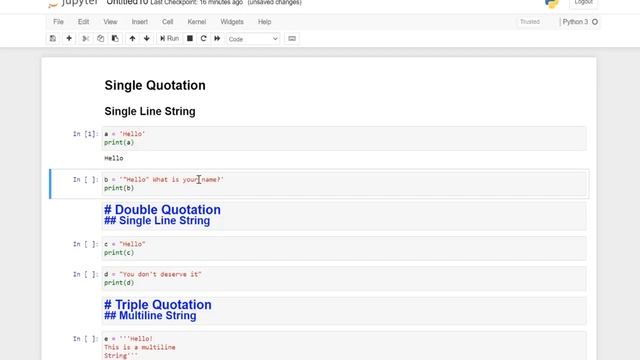This screenshot has height=360, width=640.
Task: Click the Python logo icon
Action: coord(551,3)
